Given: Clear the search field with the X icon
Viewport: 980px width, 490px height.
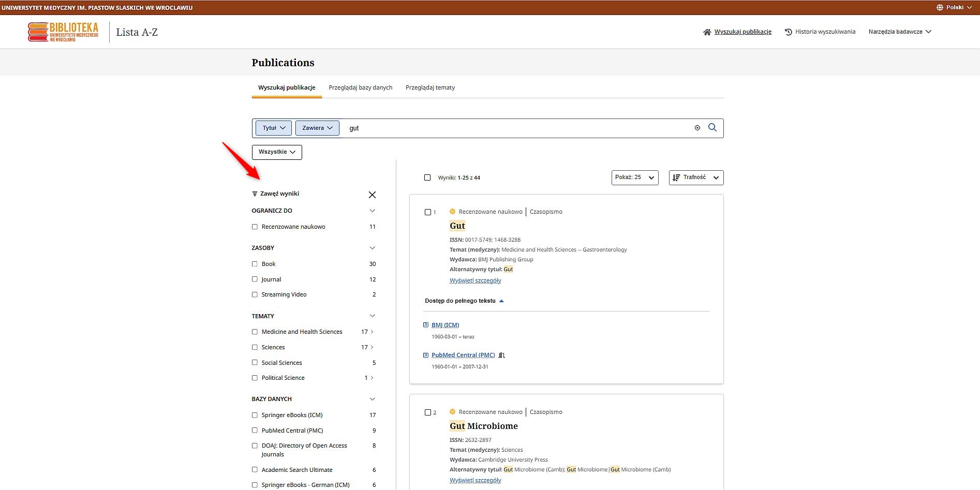Looking at the screenshot, I should click(x=697, y=128).
